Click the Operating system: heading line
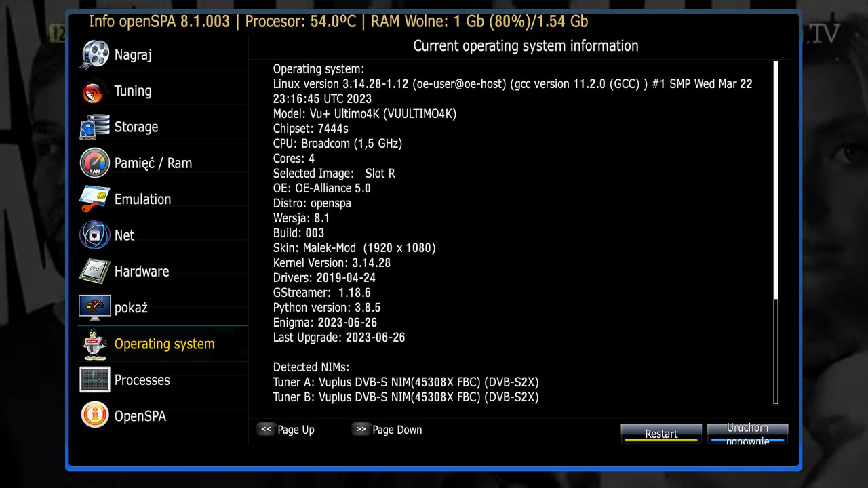 tap(319, 68)
